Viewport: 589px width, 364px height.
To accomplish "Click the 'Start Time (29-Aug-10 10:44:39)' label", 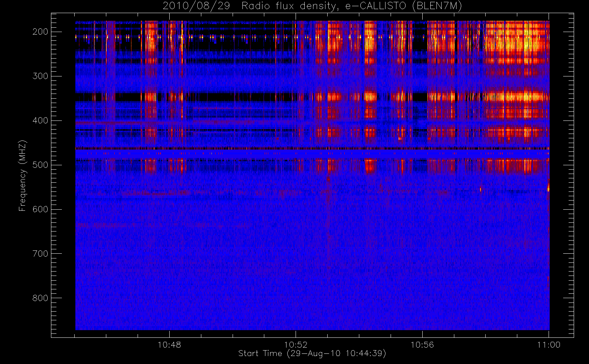I will [312, 353].
